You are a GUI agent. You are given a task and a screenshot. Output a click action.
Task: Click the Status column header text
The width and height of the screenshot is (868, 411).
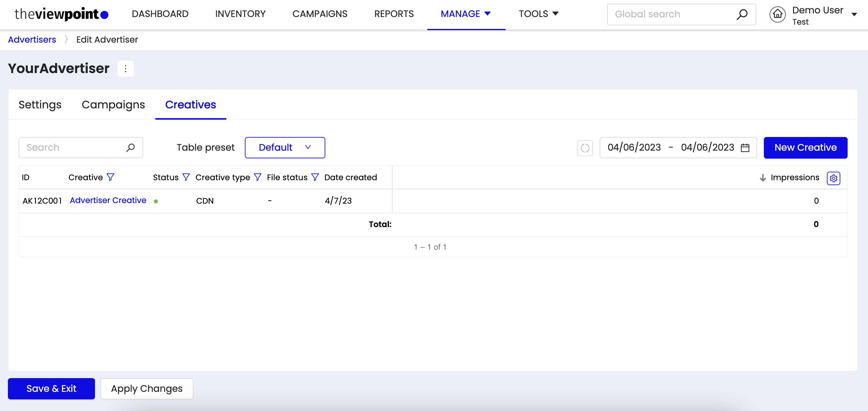(166, 177)
